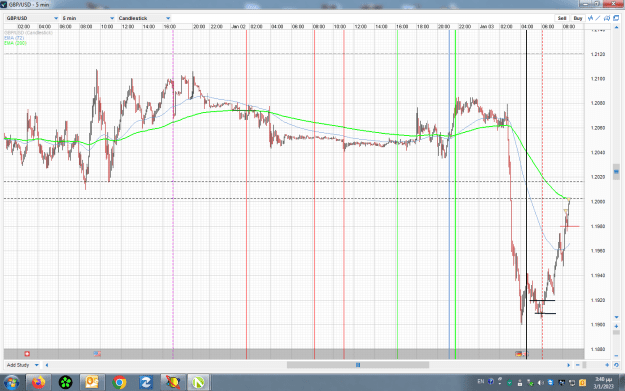Open the chart studies zigzag icon

coord(590,18)
